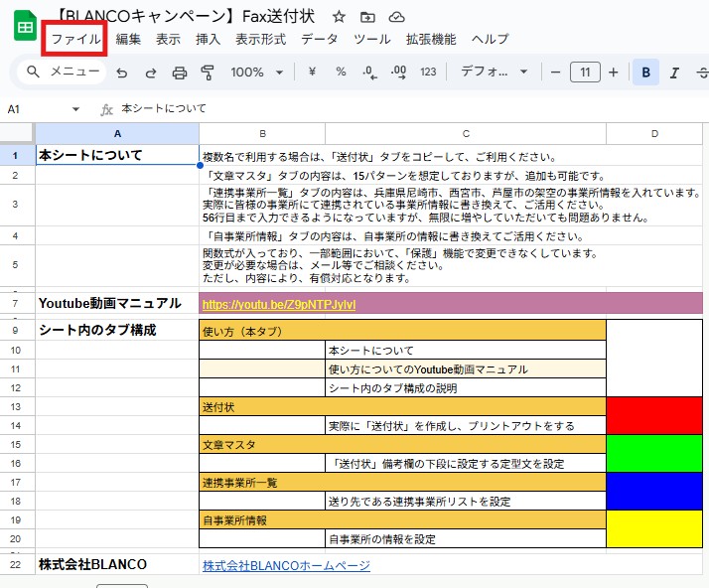Image resolution: width=709 pixels, height=588 pixels.
Task: Format as yen currency
Action: [x=312, y=72]
